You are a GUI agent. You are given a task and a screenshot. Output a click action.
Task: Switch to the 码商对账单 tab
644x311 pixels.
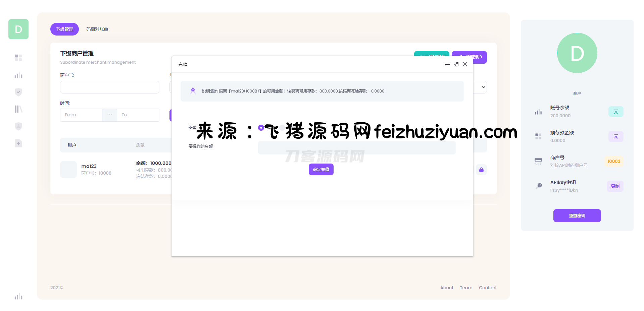pyautogui.click(x=97, y=29)
